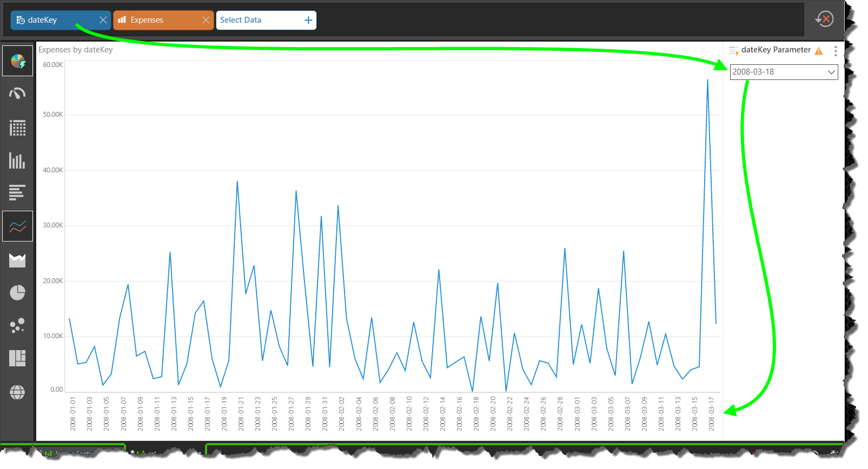Select the line chart visualization
Screen dimensions: 868x469
pyautogui.click(x=17, y=226)
